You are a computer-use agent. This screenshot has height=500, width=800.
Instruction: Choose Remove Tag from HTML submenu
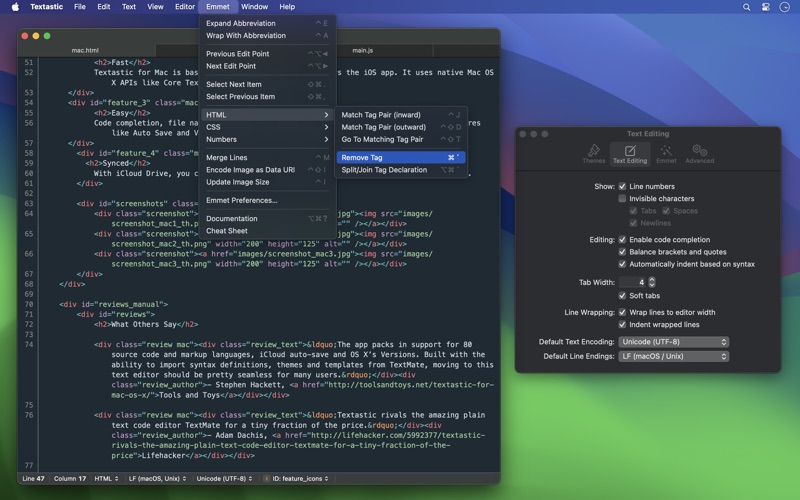click(x=401, y=158)
